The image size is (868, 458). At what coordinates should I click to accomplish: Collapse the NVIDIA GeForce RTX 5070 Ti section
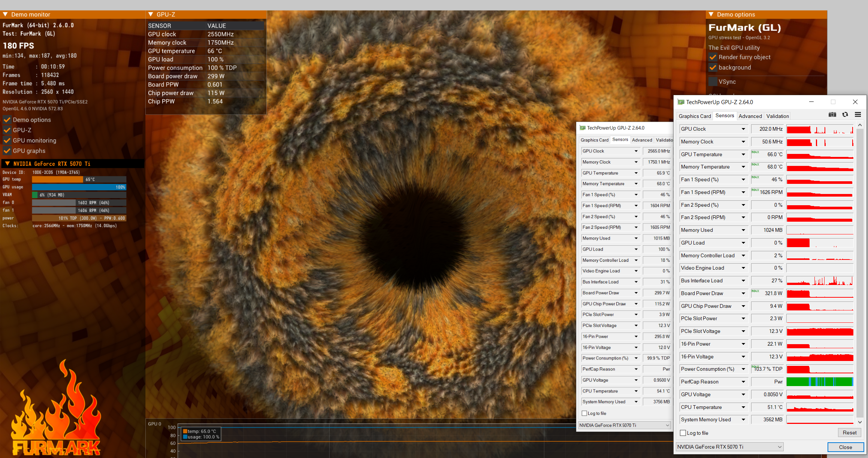[x=7, y=164]
